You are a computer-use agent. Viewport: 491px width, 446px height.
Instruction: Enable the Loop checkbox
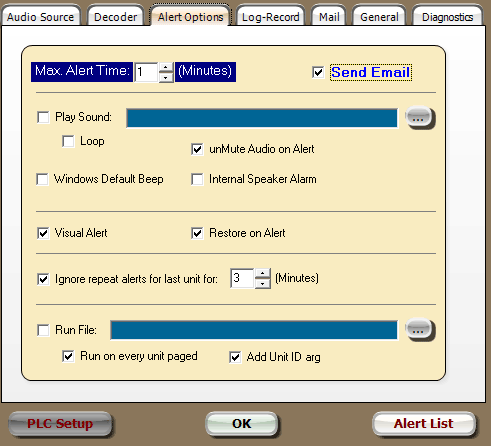point(68,141)
